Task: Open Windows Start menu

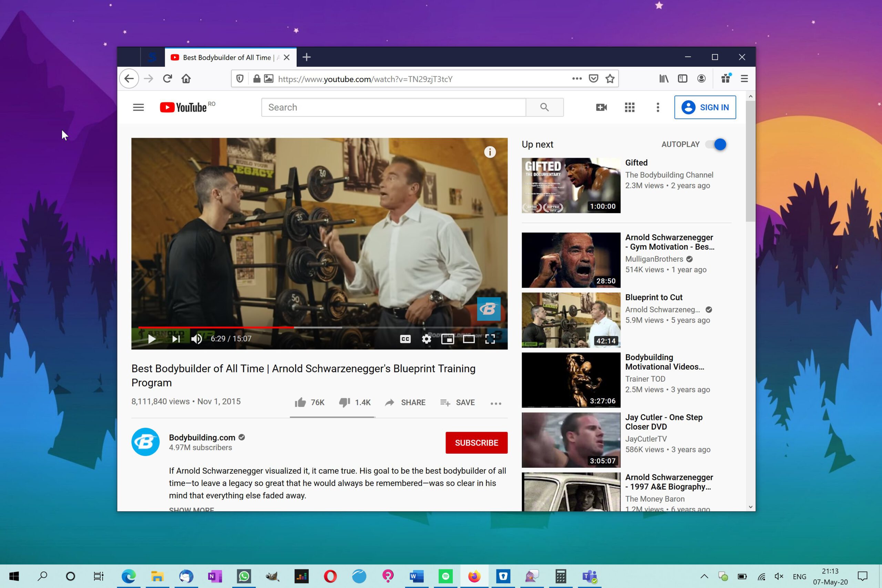Action: [x=14, y=576]
